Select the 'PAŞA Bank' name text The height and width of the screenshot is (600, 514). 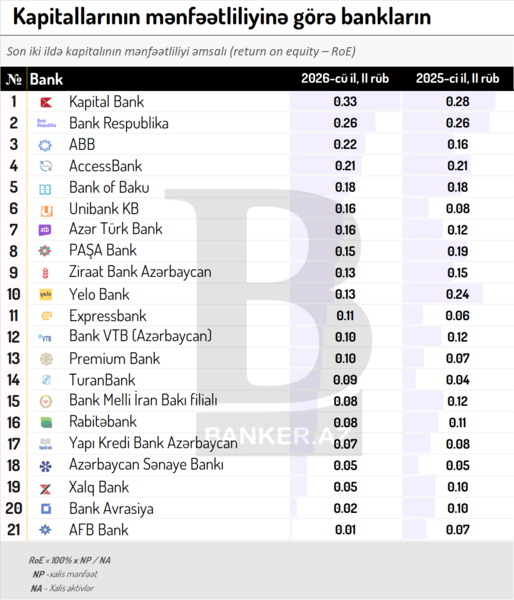tap(103, 250)
